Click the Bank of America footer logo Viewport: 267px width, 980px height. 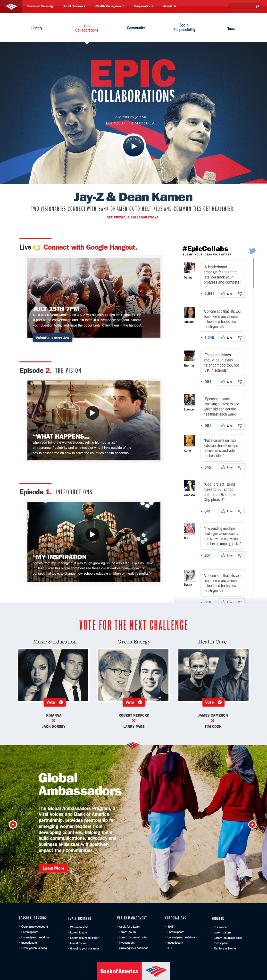pyautogui.click(x=133, y=971)
